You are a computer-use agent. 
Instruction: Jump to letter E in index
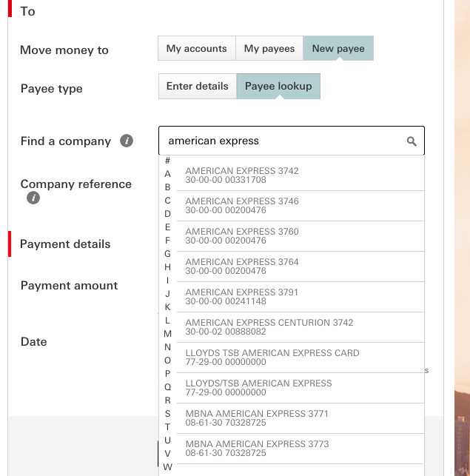167,227
